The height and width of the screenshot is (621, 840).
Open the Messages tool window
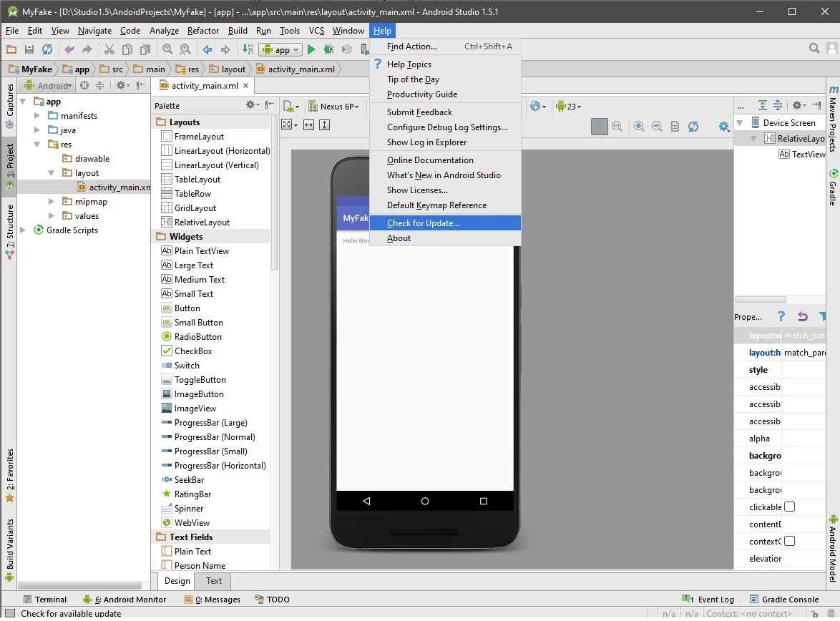coord(212,600)
